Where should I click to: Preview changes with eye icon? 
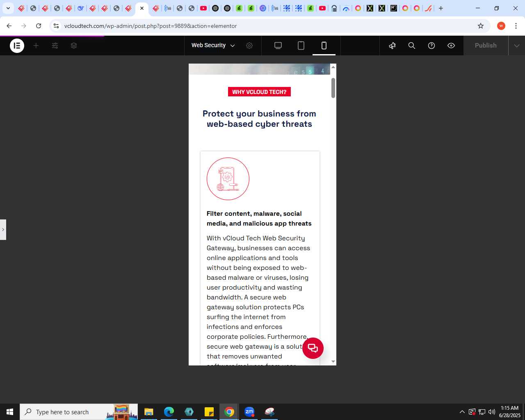coord(451,46)
